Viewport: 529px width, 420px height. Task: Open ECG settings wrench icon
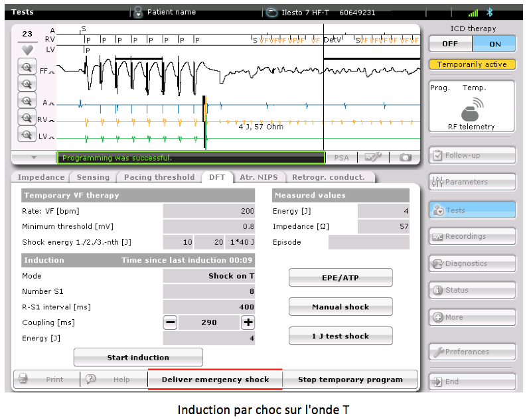[x=373, y=157]
